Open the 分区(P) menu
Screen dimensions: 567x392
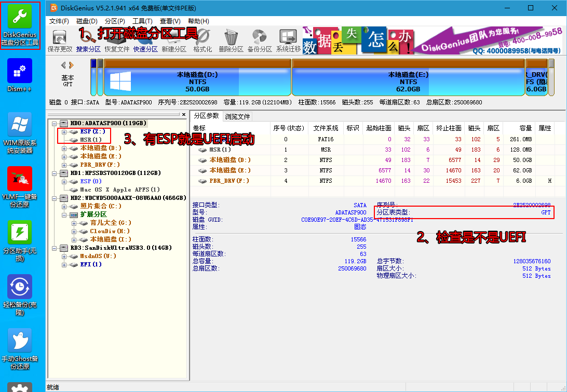tap(115, 21)
